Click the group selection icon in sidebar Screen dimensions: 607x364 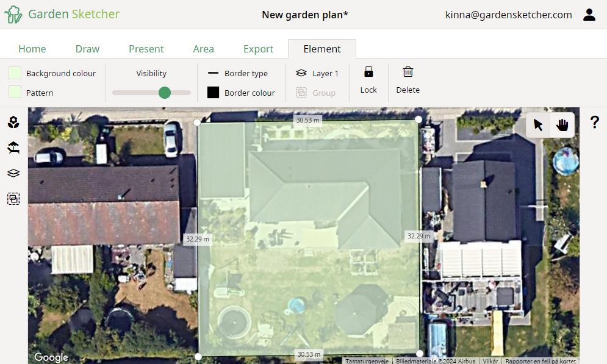click(x=13, y=198)
